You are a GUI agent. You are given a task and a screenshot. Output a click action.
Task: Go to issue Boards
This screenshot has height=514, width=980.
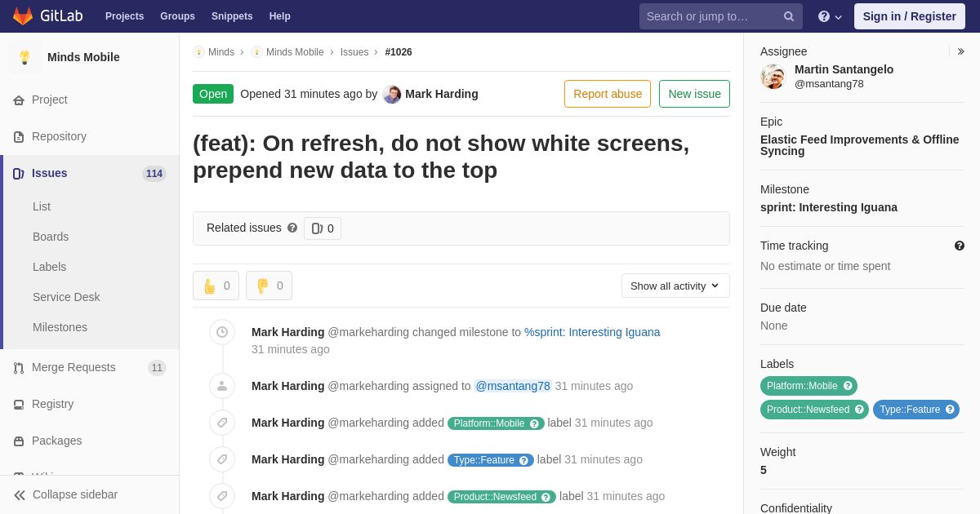tap(51, 237)
